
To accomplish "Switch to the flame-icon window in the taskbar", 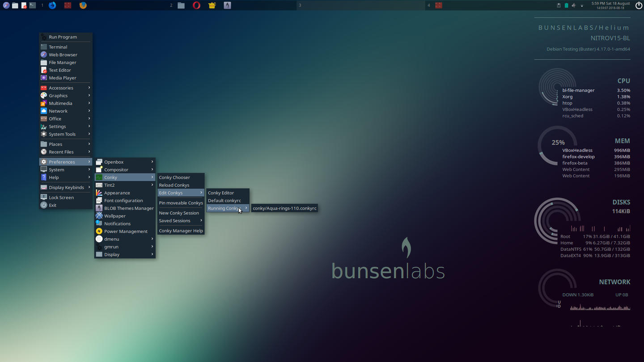I will pos(227,5).
